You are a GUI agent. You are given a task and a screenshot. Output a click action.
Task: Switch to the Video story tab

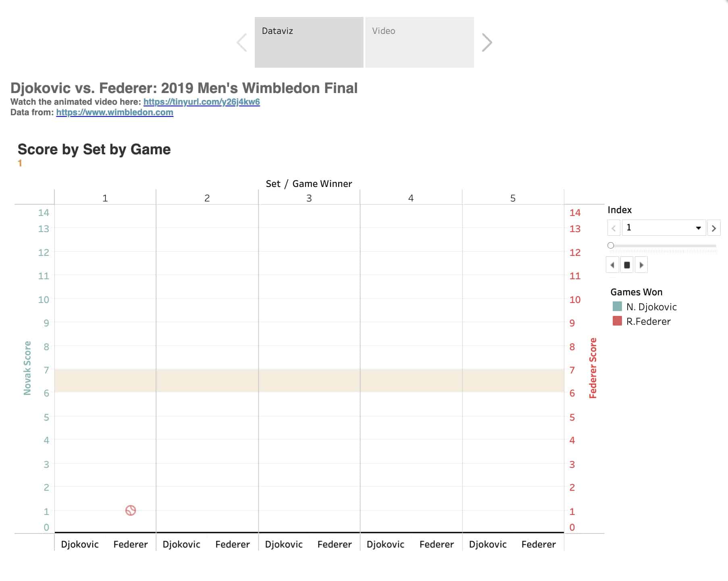(x=420, y=42)
